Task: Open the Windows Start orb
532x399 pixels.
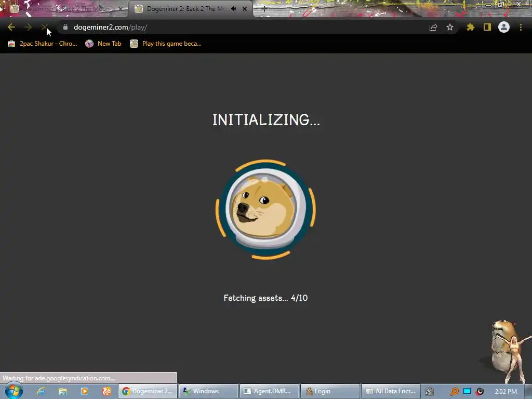Action: pos(14,391)
